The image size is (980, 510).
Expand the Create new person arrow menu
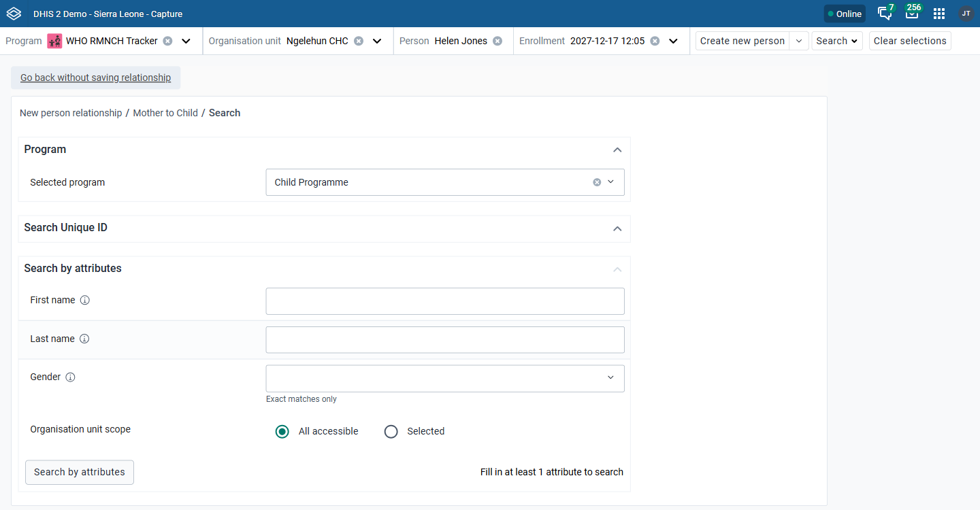pos(799,41)
